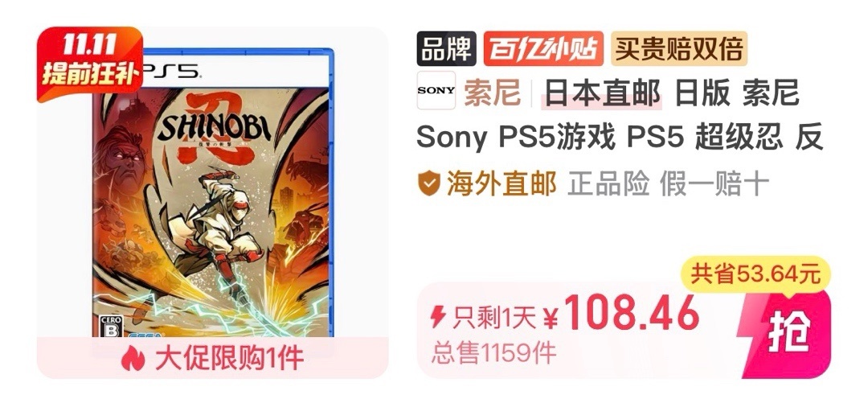Click the 买贵赔双倍 guarantee tag
868x420 pixels.
(x=679, y=49)
